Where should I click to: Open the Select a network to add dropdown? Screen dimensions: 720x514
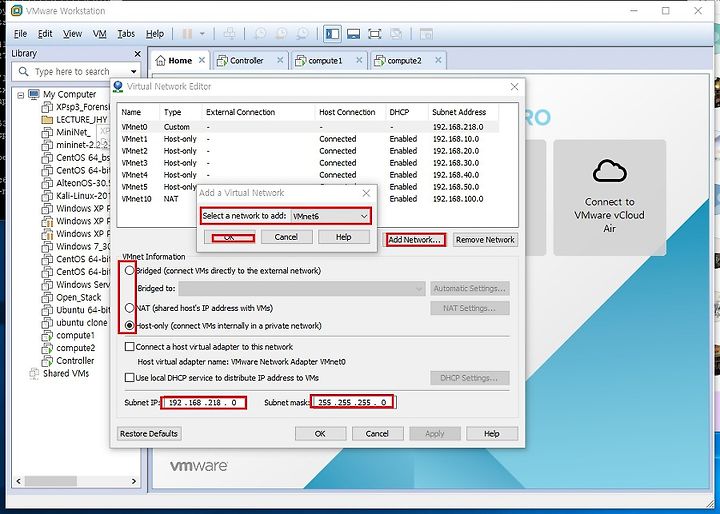tap(330, 216)
